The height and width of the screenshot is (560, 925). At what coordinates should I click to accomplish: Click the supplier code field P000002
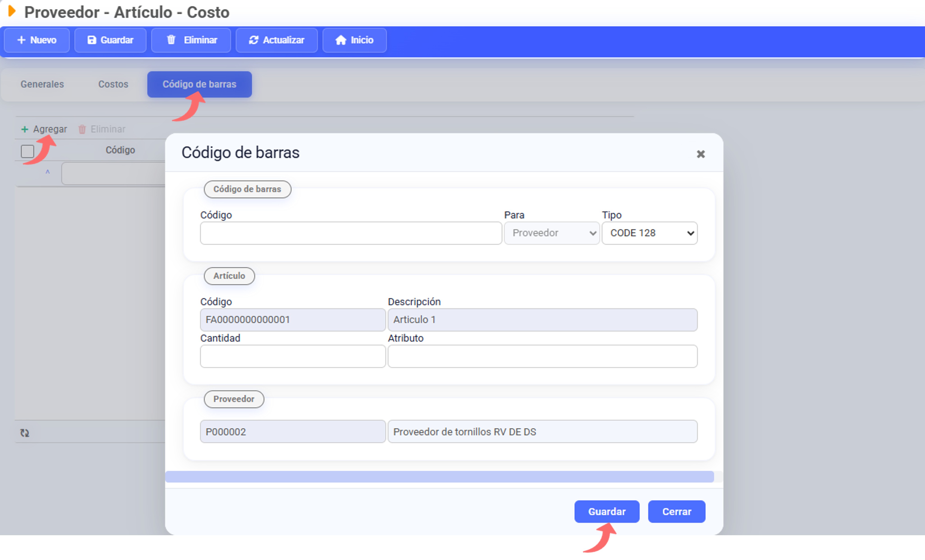pyautogui.click(x=292, y=431)
